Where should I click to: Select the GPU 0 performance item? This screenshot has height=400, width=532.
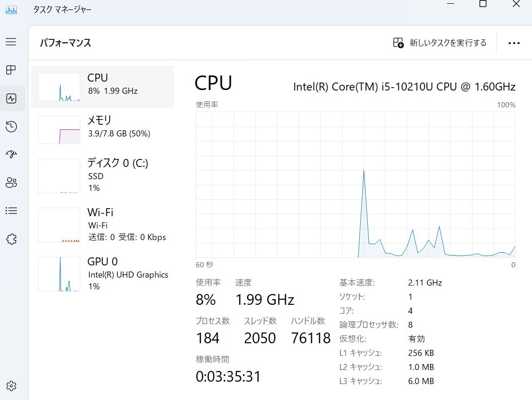pyautogui.click(x=102, y=274)
